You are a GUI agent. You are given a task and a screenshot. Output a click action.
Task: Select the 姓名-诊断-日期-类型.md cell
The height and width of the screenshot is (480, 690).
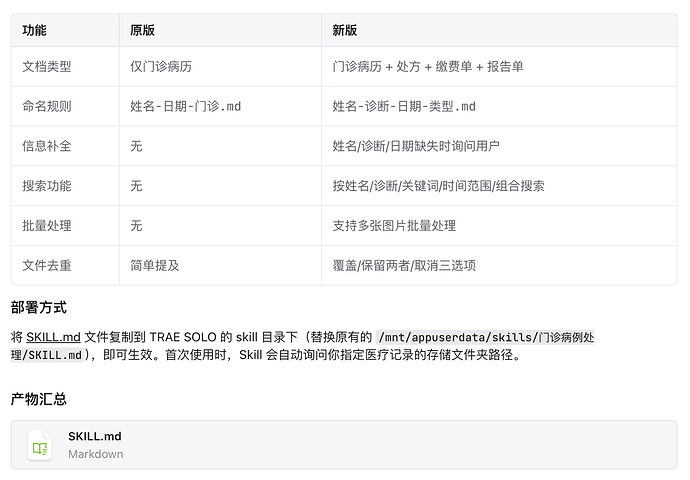[404, 106]
